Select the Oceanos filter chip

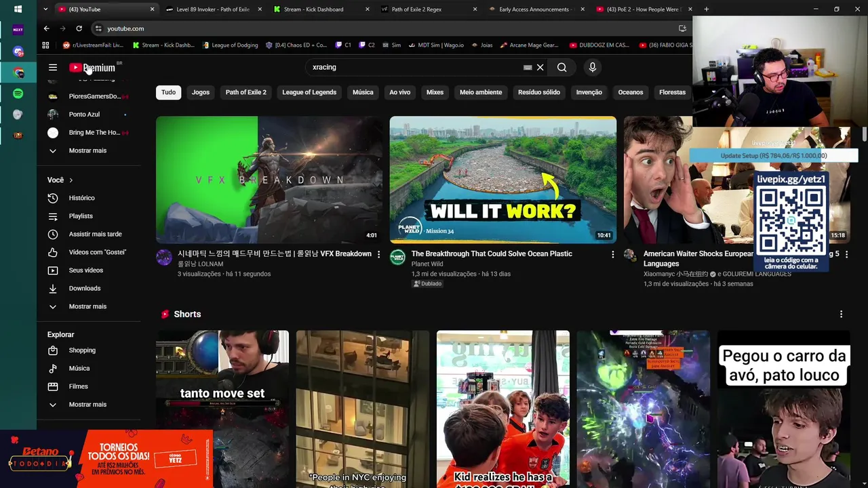click(631, 92)
